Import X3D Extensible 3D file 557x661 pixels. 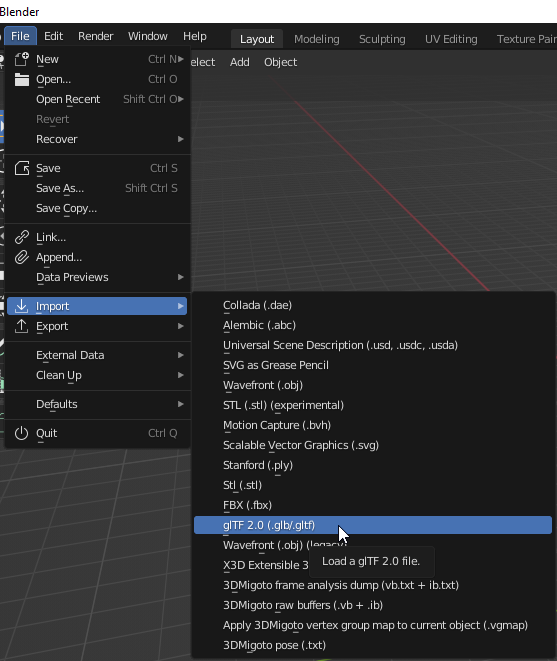coord(266,565)
